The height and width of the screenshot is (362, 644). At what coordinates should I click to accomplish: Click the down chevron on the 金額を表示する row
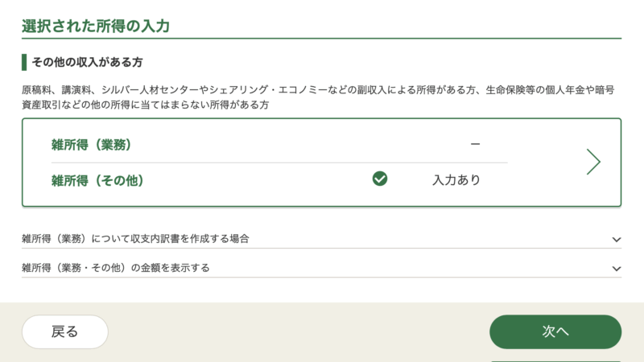click(x=617, y=268)
